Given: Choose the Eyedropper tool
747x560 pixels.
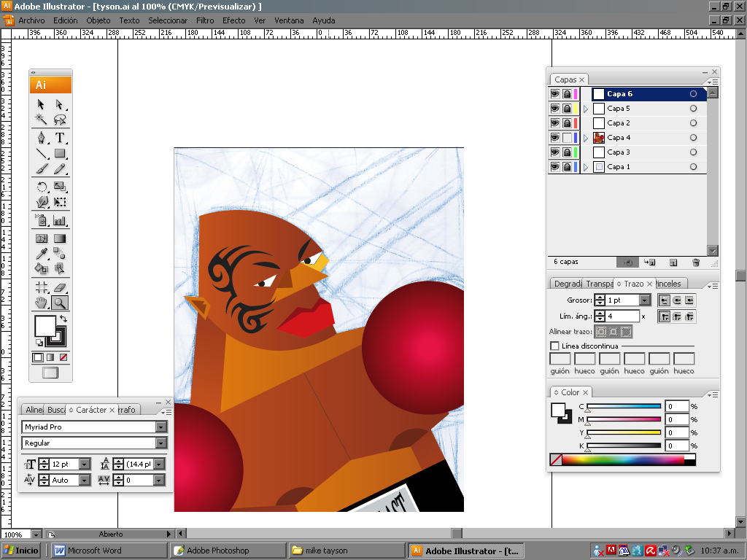Looking at the screenshot, I should (x=42, y=253).
